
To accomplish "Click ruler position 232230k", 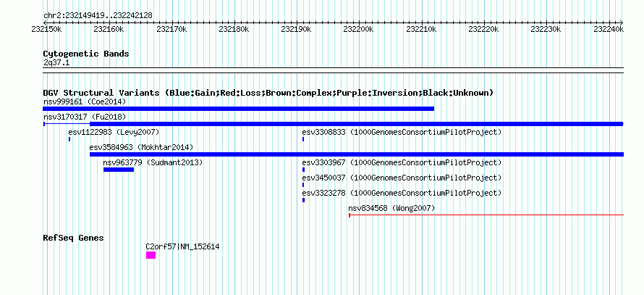I will [546, 29].
